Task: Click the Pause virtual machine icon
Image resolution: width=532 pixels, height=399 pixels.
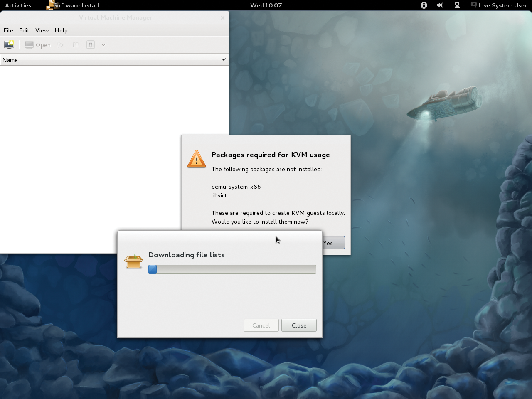Action: 75,44
